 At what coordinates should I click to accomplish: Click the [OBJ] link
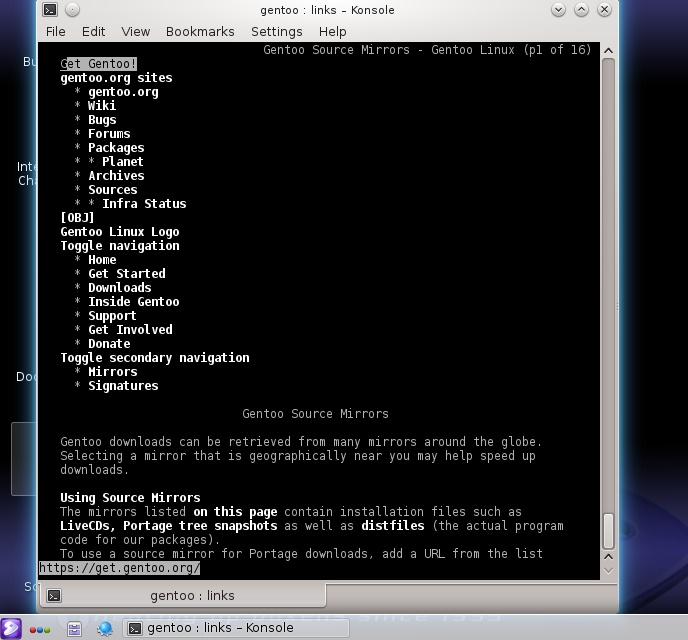coord(78,218)
